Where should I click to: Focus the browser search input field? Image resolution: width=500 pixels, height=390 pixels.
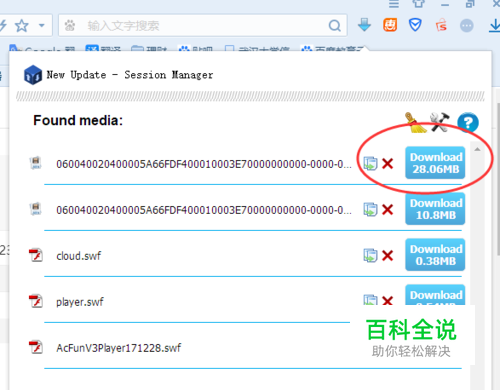203,25
